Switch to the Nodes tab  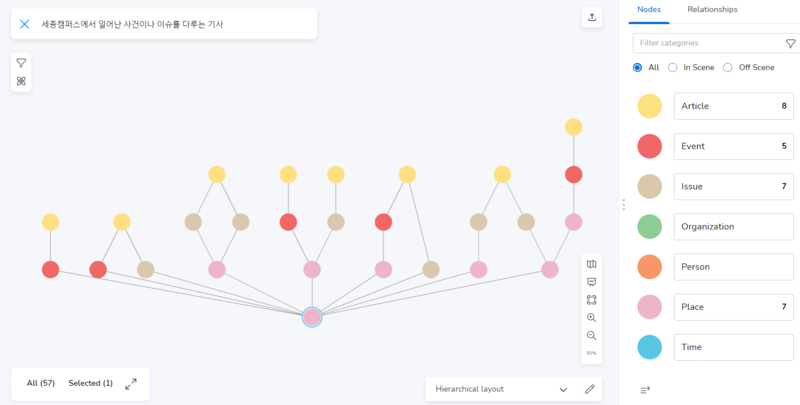(x=649, y=9)
